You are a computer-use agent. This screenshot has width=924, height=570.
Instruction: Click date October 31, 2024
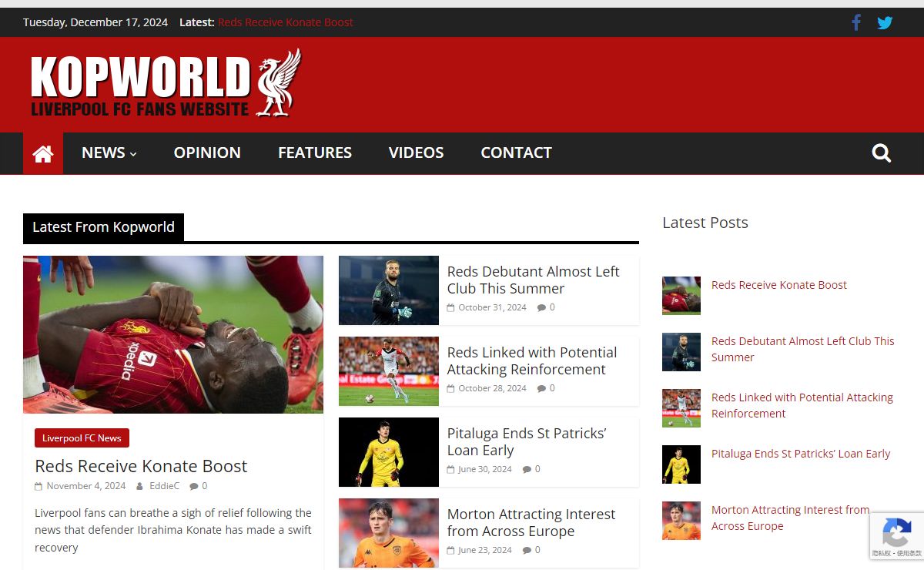pos(492,307)
